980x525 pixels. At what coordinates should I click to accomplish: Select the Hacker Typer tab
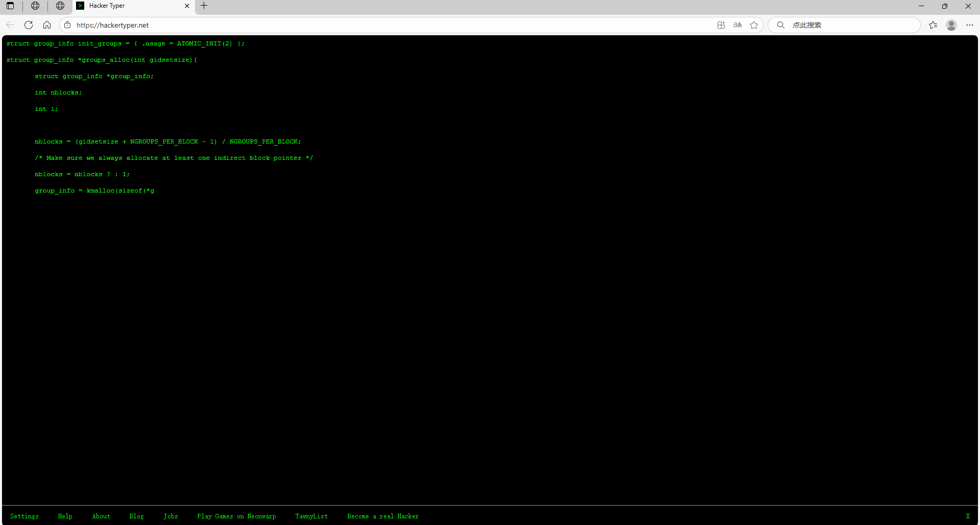[128, 6]
